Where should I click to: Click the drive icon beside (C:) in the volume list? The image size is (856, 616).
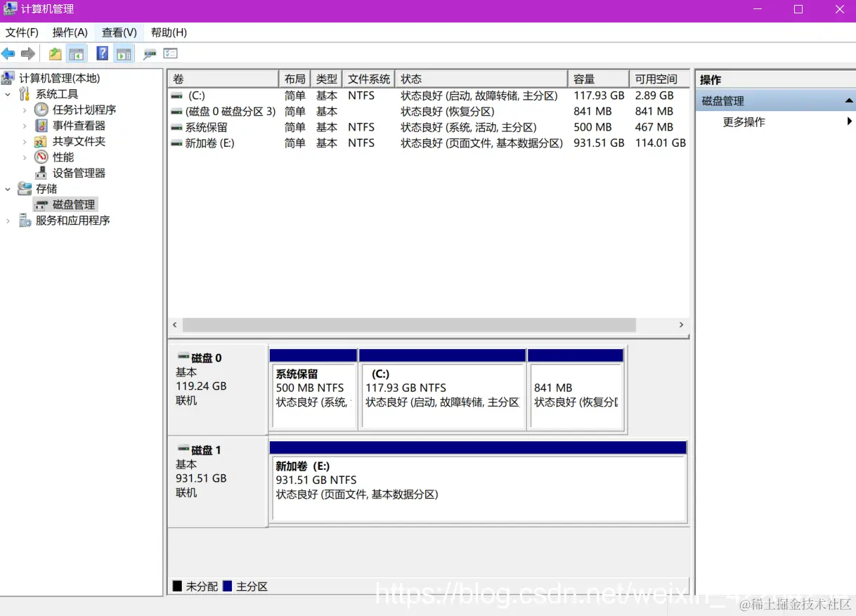point(177,96)
